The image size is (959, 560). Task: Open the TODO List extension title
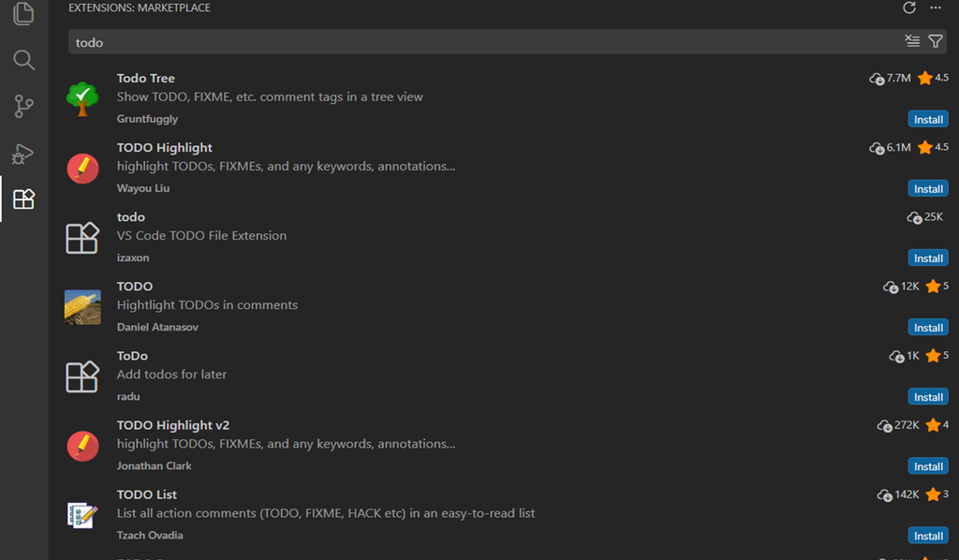click(147, 494)
